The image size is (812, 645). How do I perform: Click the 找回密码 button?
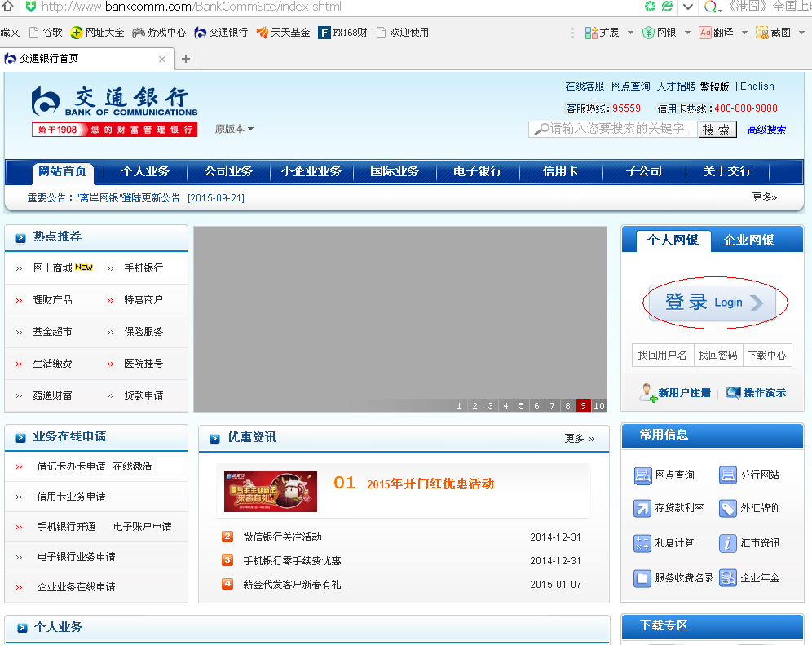(x=717, y=356)
